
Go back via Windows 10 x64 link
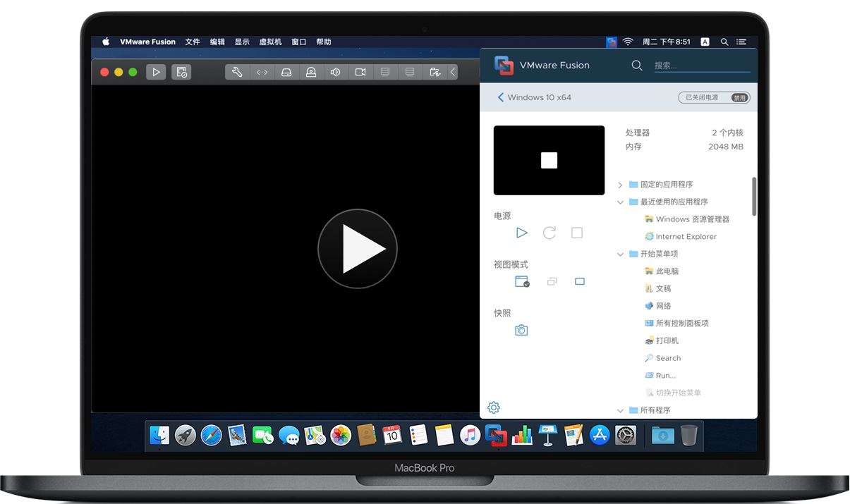tap(534, 97)
